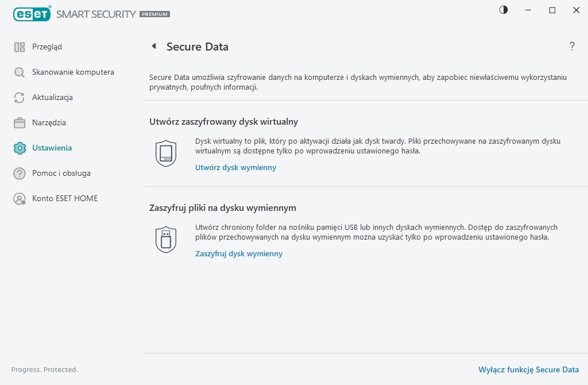Toggle dark mode with the contrast icon
Viewport: 588px width, 385px height.
pyautogui.click(x=503, y=10)
